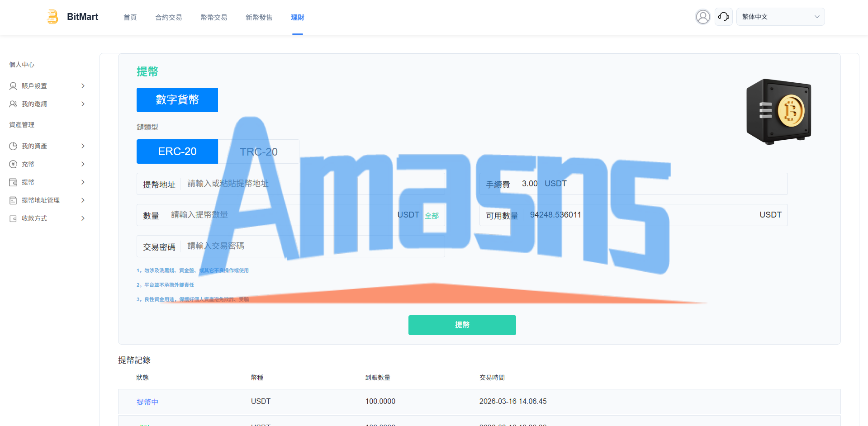Click the 交易時間 column header
Image resolution: width=868 pixels, height=426 pixels.
[492, 378]
